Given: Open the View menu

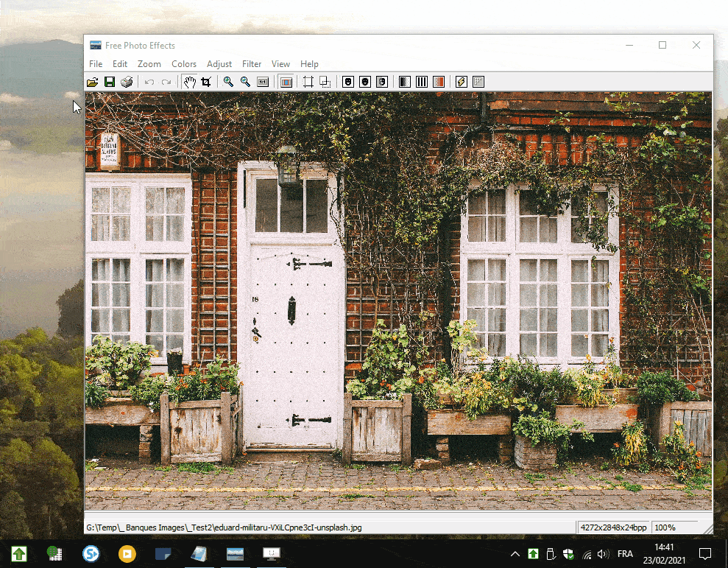Looking at the screenshot, I should tap(280, 64).
